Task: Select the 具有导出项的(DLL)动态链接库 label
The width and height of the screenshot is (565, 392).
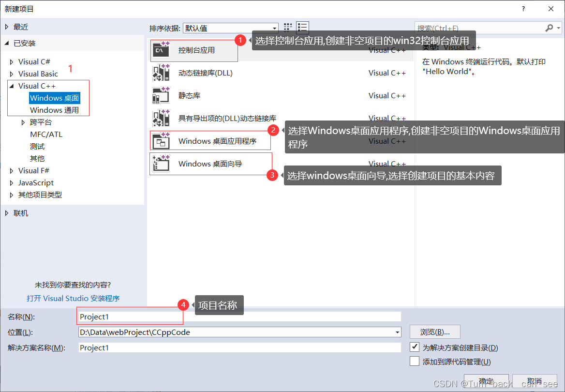Action: pos(227,118)
